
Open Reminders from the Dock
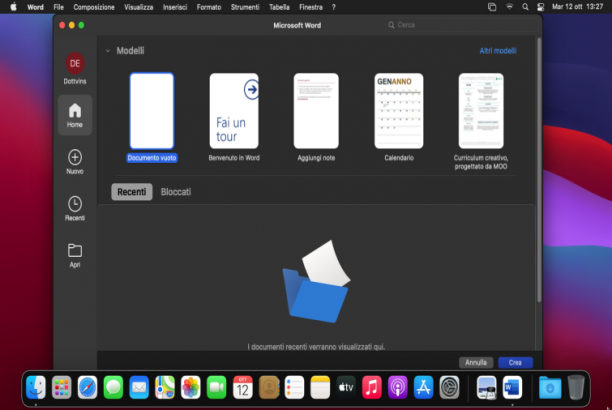[294, 387]
